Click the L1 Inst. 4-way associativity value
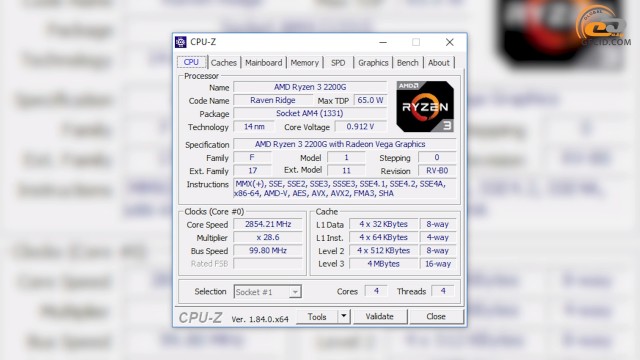 [438, 237]
